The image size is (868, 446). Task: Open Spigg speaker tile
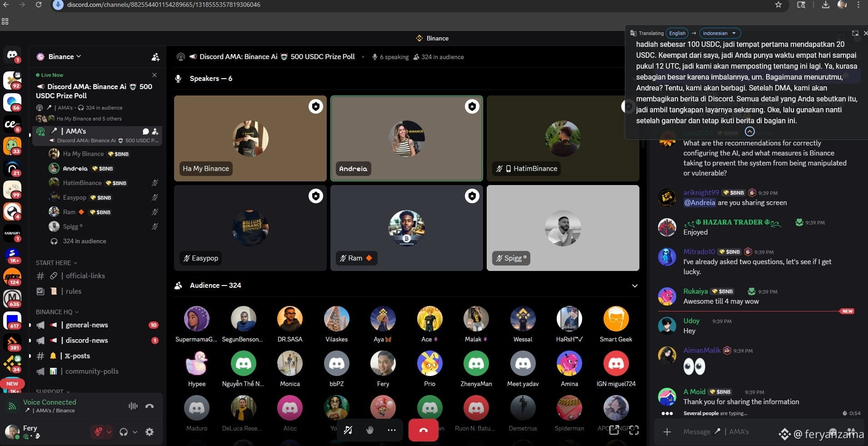563,228
